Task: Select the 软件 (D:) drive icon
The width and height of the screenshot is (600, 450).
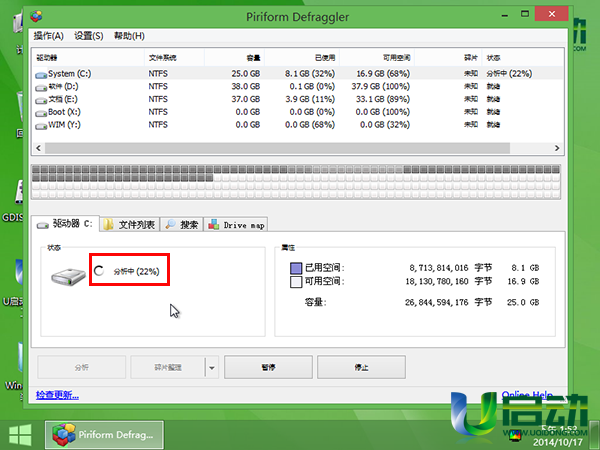Action: pos(41,86)
